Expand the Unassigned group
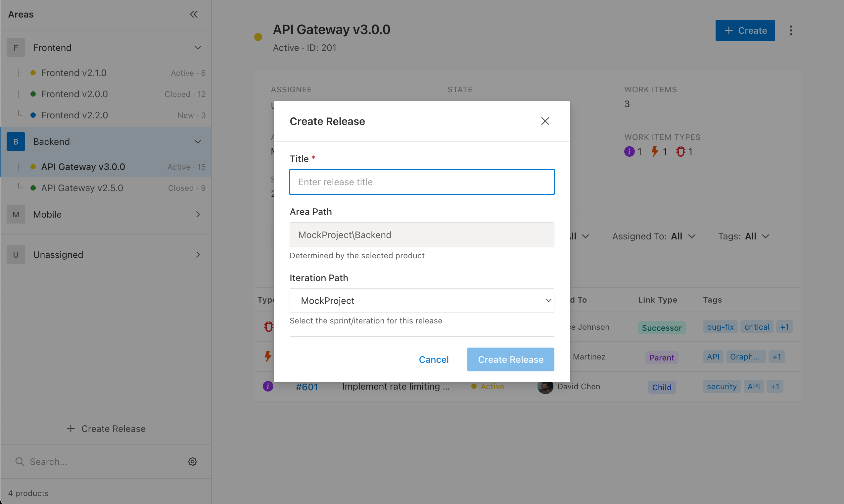This screenshot has height=504, width=844. (198, 254)
